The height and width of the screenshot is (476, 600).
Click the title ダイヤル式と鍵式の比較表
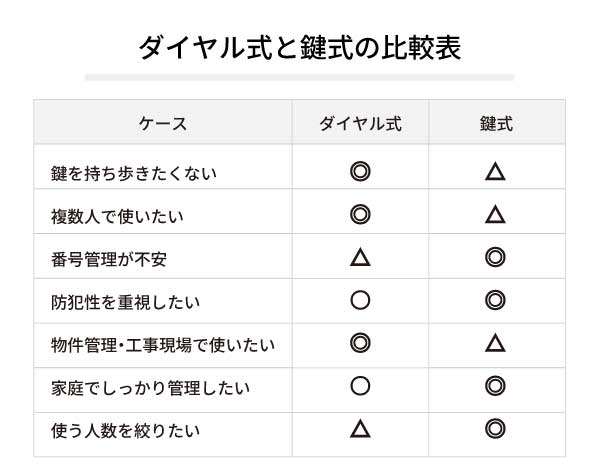(299, 47)
